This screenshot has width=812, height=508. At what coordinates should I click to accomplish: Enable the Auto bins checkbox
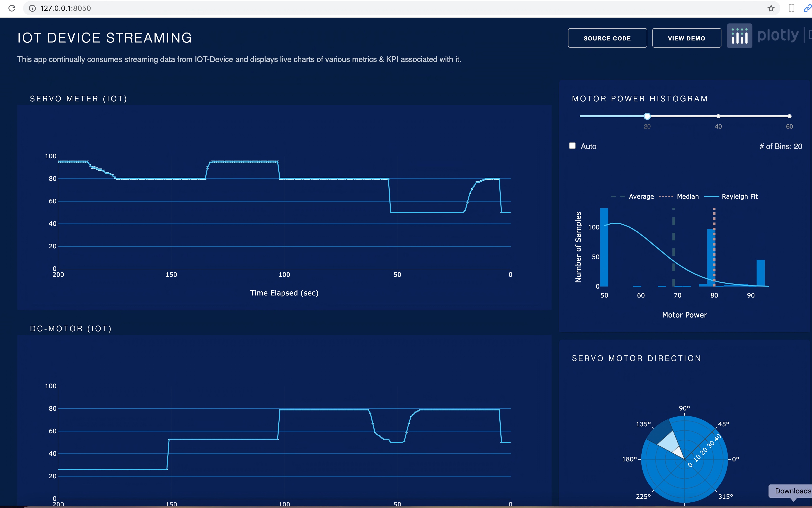click(572, 146)
